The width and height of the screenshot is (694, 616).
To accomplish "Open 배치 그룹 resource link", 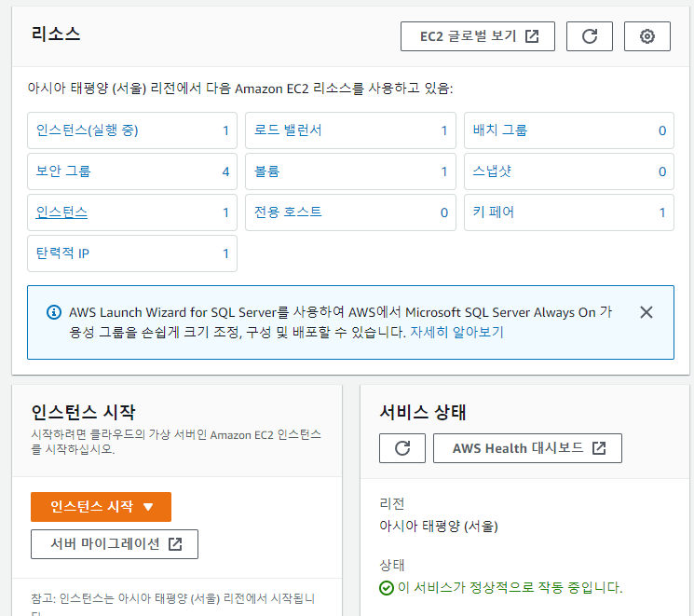I will coord(499,130).
